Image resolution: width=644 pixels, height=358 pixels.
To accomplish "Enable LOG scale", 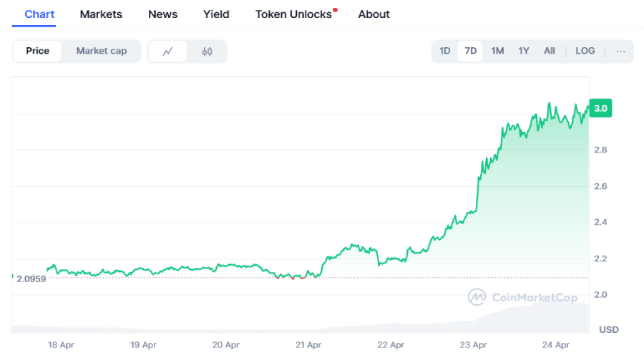I will pyautogui.click(x=585, y=51).
